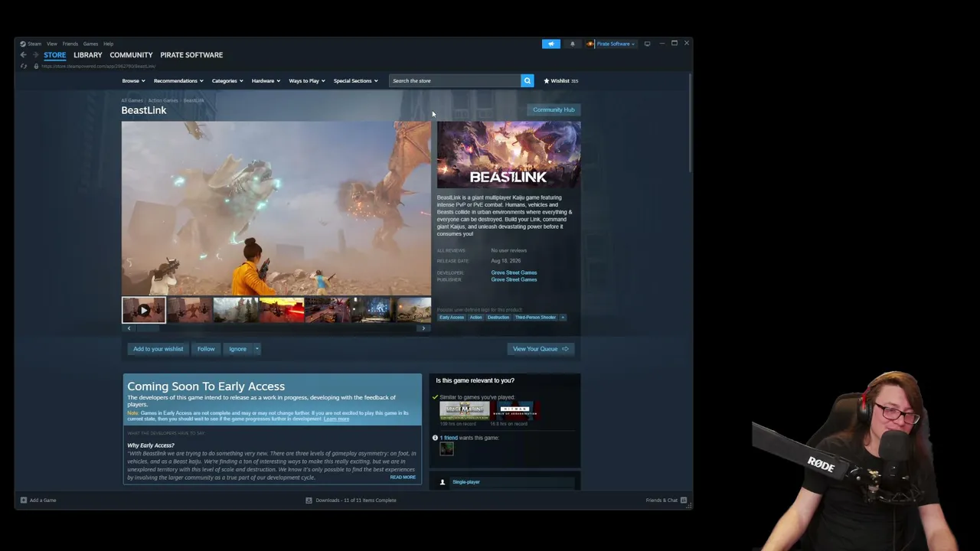Select the red laser screenshot thumbnail
The height and width of the screenshot is (551, 980).
tap(282, 310)
